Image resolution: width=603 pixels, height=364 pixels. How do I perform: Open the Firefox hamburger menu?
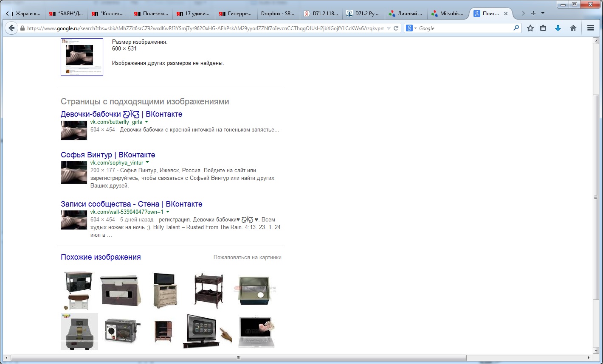(590, 28)
